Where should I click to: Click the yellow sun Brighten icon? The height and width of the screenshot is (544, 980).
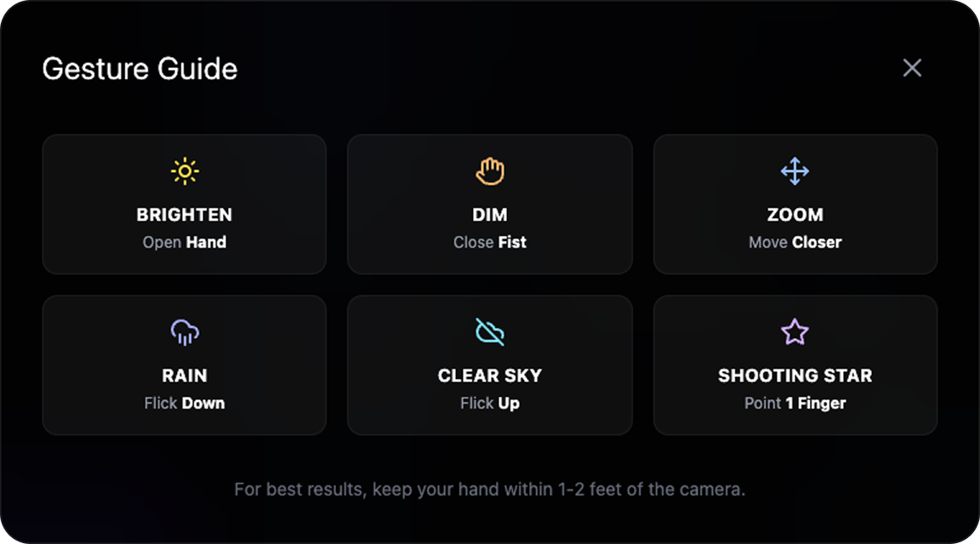click(185, 171)
